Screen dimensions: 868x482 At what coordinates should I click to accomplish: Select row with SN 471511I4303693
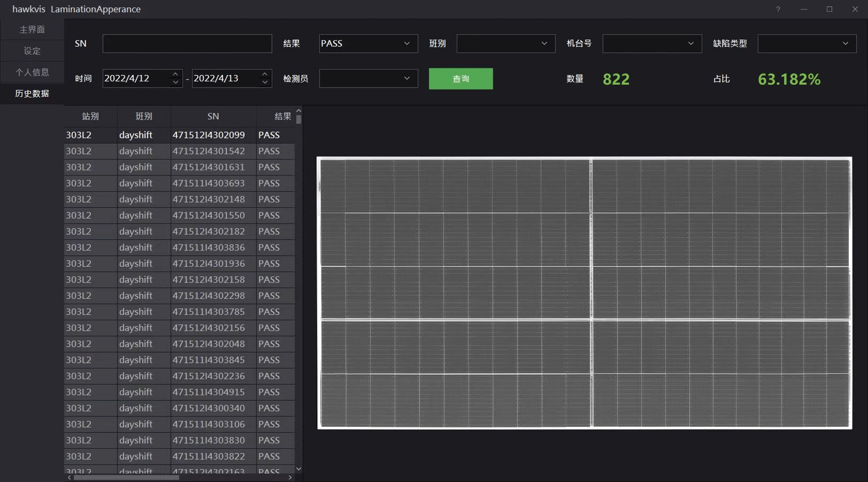[179, 183]
